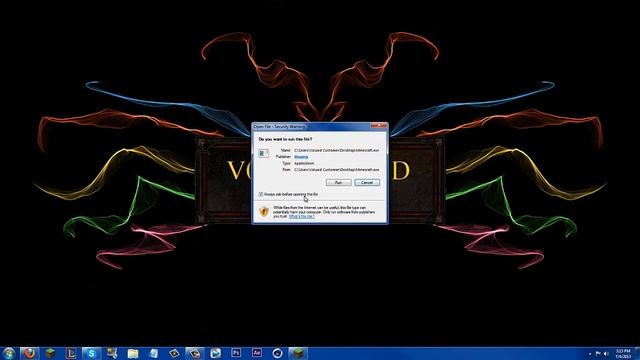Open Windows Explorer folder icon
The height and width of the screenshot is (360, 640).
point(133,353)
